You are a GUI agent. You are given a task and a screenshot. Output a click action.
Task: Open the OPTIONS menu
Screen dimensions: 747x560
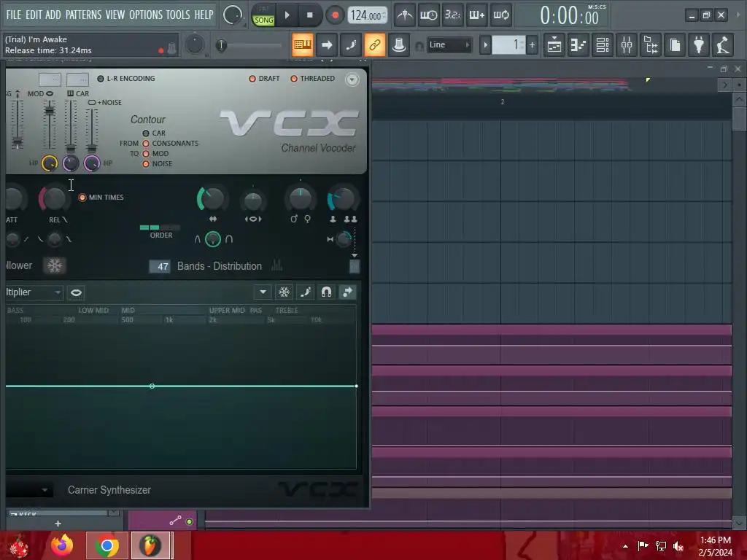pos(145,15)
